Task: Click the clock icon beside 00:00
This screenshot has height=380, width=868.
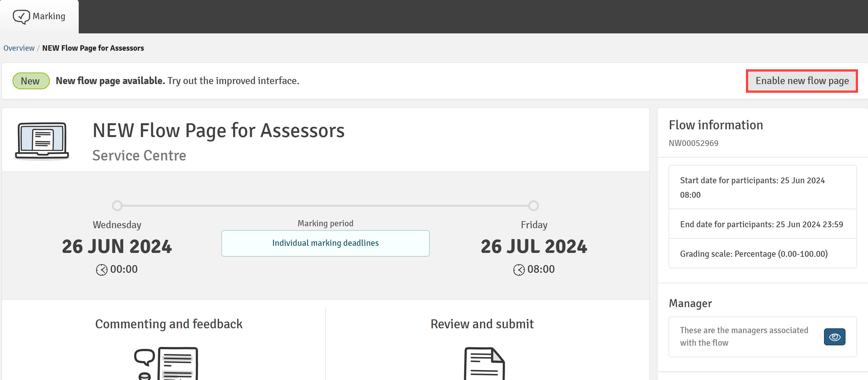Action: click(x=102, y=270)
